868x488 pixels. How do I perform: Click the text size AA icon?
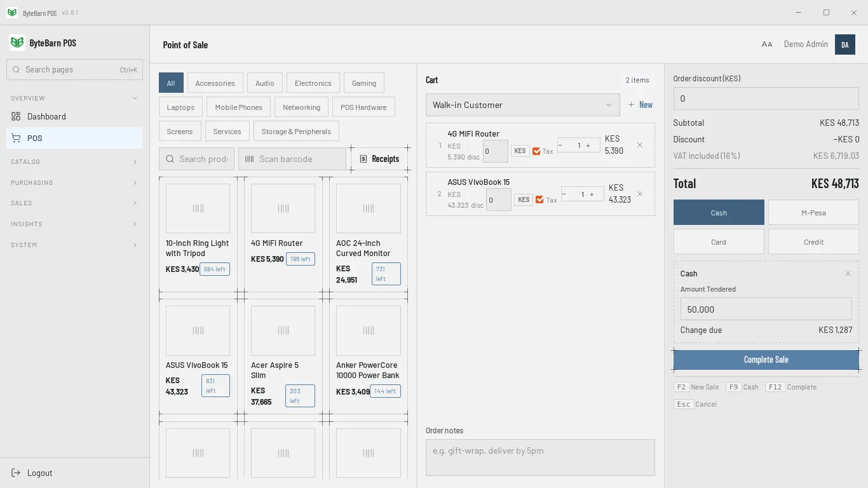[x=767, y=44]
